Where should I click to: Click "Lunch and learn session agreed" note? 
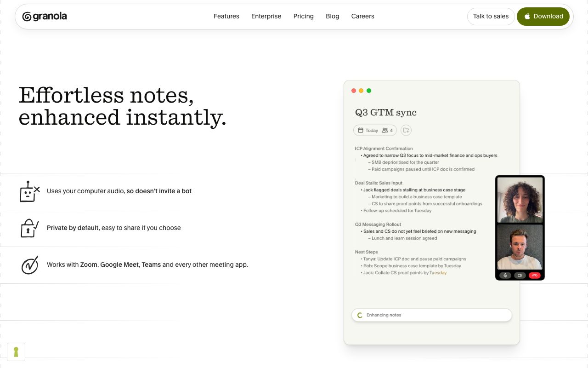403,238
